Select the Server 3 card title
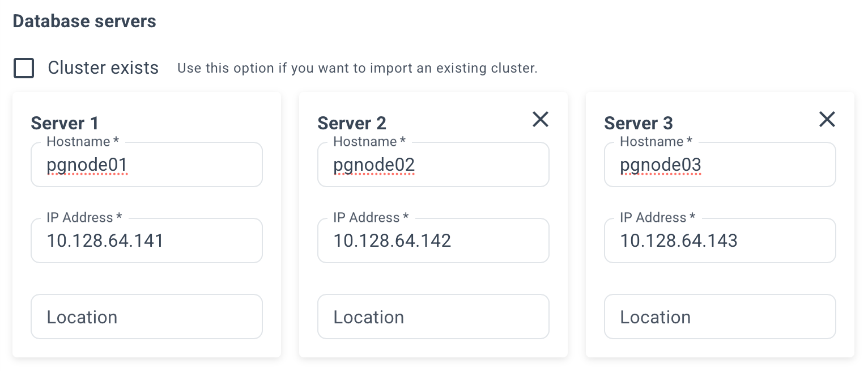Image resolution: width=868 pixels, height=371 pixels. [639, 123]
